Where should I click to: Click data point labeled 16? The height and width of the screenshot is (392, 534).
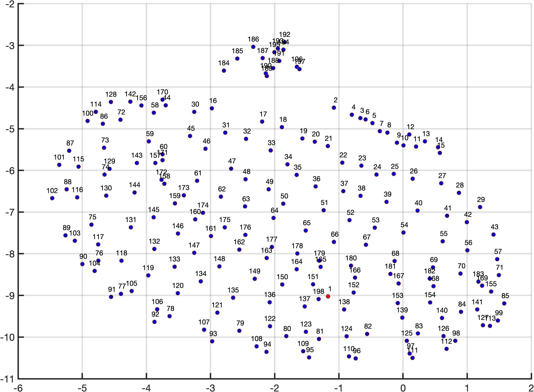(x=212, y=108)
